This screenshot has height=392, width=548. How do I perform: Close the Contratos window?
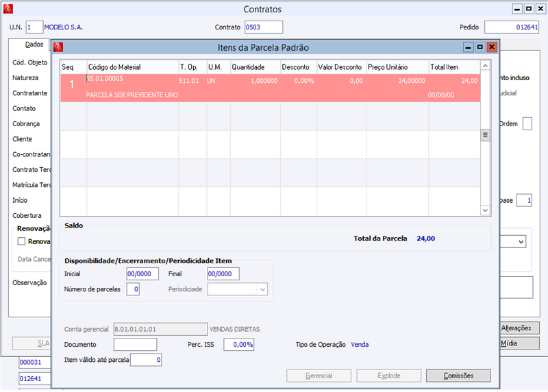coord(540,9)
